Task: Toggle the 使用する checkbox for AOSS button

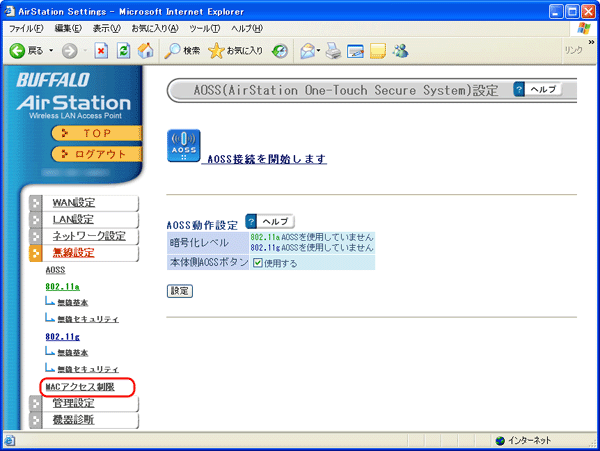Action: [258, 263]
